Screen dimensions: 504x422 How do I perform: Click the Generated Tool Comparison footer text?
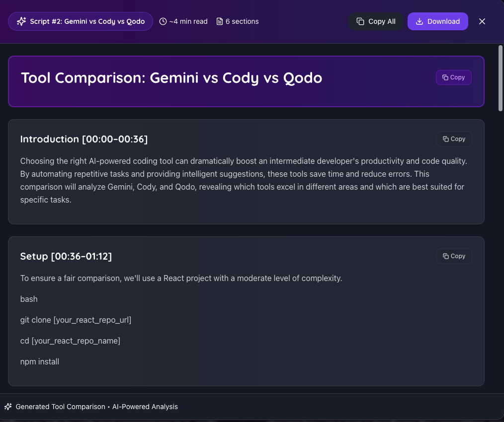[60, 407]
